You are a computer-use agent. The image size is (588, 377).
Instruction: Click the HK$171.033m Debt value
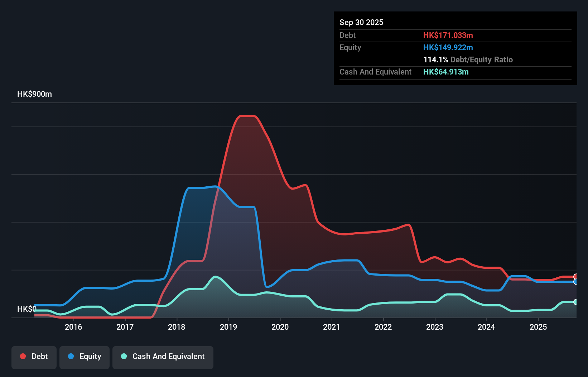[x=448, y=35]
